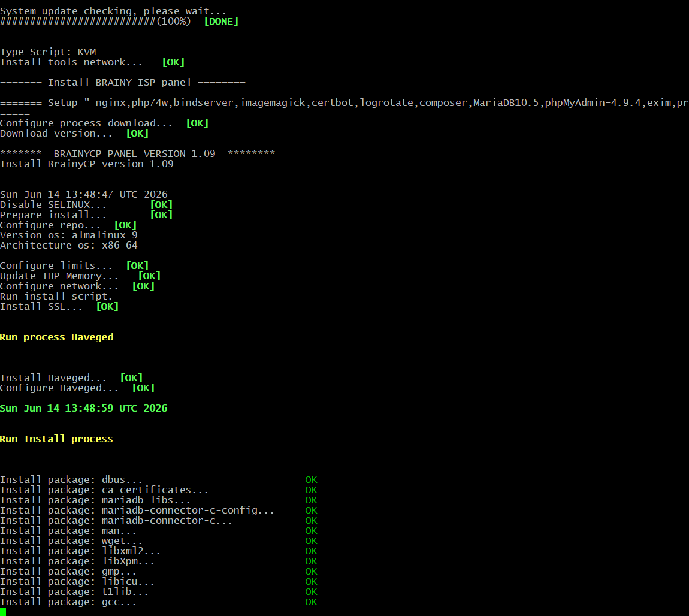Screen dimensions: 689x616
Task: Select 'Install package: libicu...' line
Action: point(159,582)
